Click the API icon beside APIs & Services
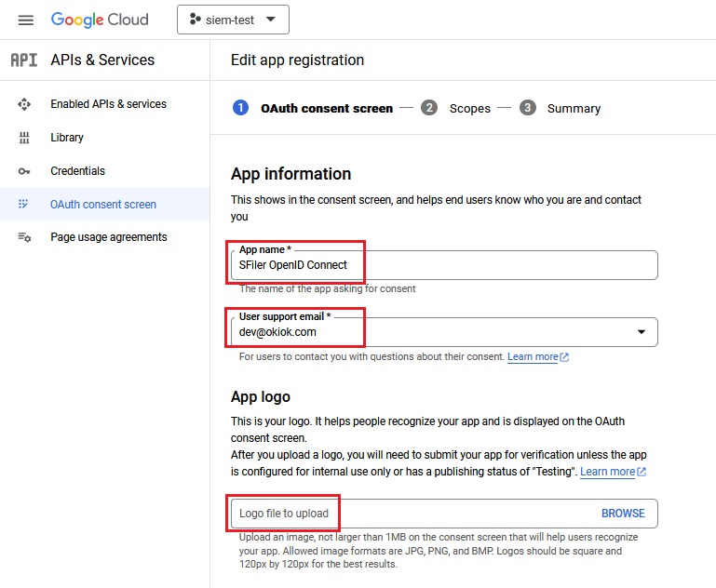The width and height of the screenshot is (716, 588). [24, 60]
